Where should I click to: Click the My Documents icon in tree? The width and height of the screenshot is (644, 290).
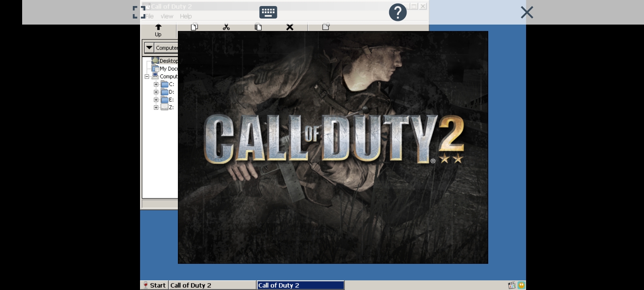coord(155,68)
